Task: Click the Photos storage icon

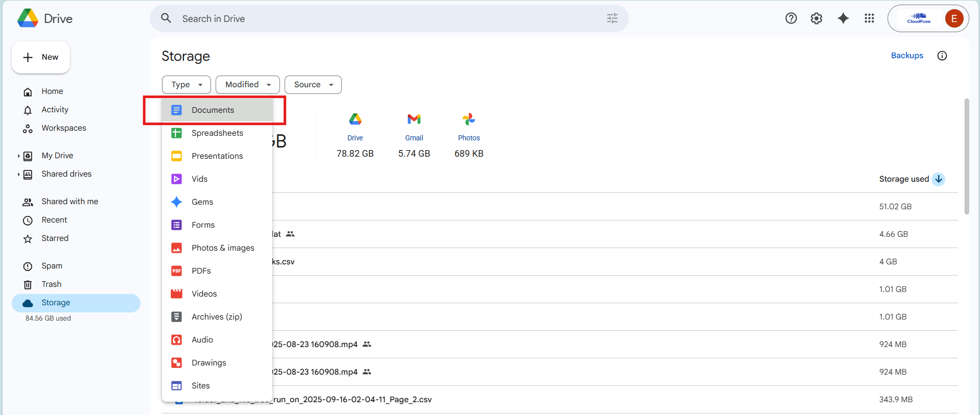Action: pos(469,119)
